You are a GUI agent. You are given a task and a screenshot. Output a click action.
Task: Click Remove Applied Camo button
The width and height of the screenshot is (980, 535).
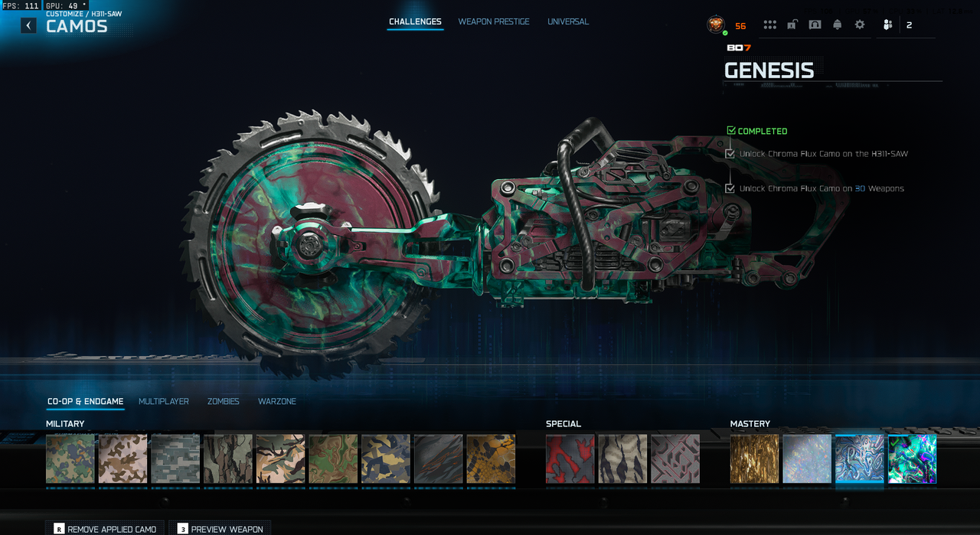(x=105, y=528)
